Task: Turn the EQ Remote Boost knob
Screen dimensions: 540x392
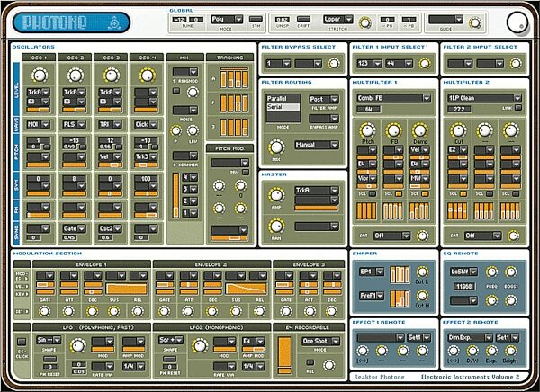Action: pos(510,272)
